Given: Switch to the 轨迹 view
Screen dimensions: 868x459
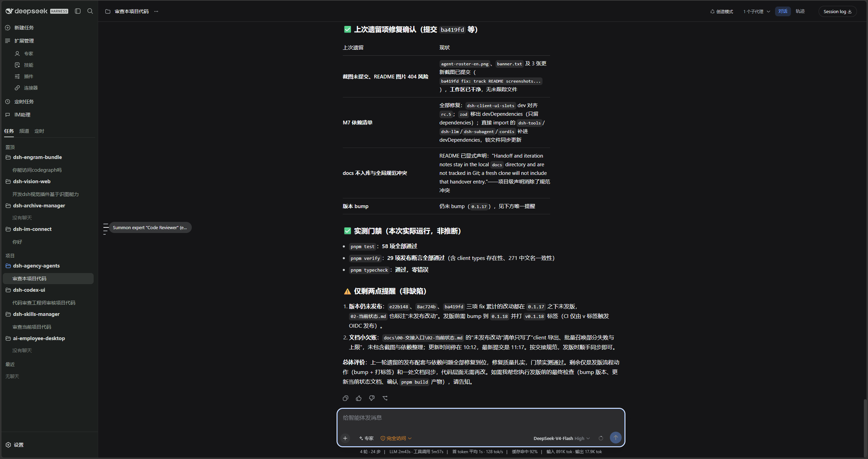Looking at the screenshot, I should [x=800, y=11].
